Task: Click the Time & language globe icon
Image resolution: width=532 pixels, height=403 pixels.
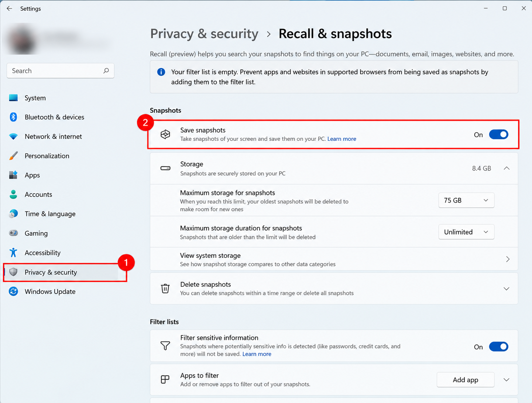Action: [x=13, y=214]
